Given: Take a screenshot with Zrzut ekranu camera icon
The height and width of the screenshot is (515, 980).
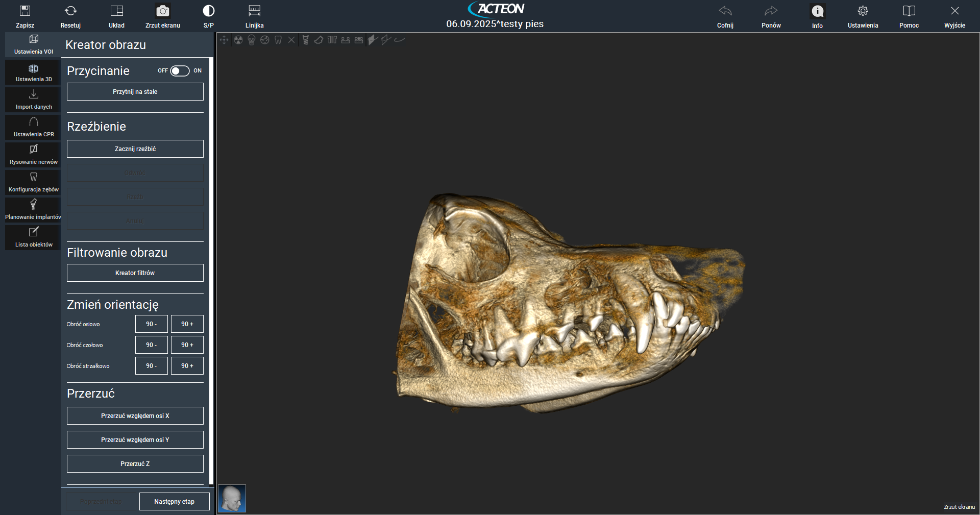Looking at the screenshot, I should [162, 11].
